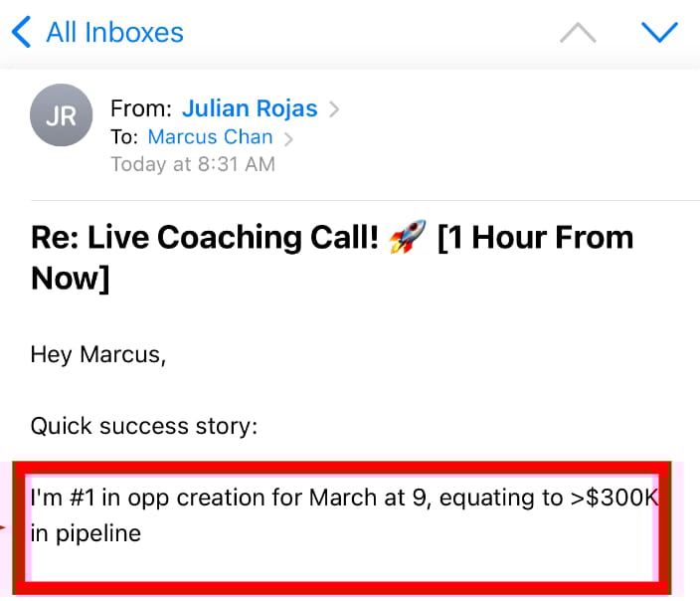Tap the JR avatar circle
This screenshot has width=700, height=601.
[x=62, y=114]
